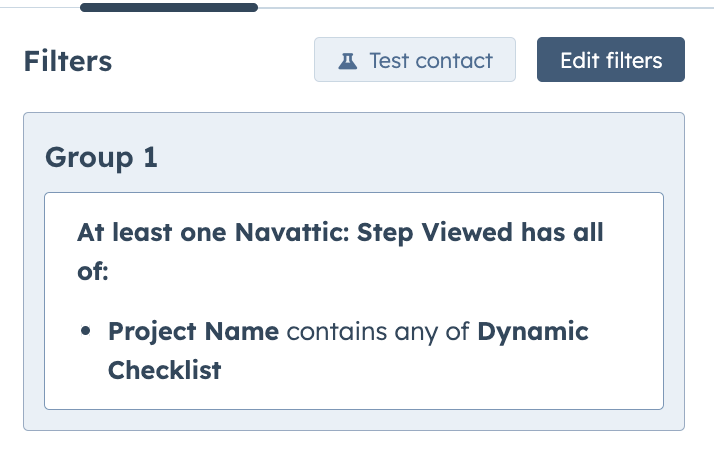Click the "At least one" phrase
Screen dimensions: 714x464
pyautogui.click(x=152, y=233)
